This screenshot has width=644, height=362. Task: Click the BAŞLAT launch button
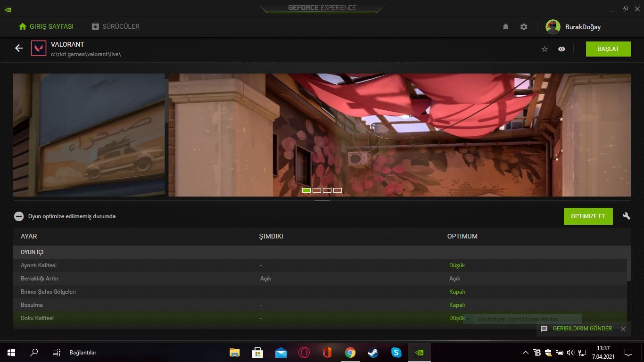[x=608, y=49]
